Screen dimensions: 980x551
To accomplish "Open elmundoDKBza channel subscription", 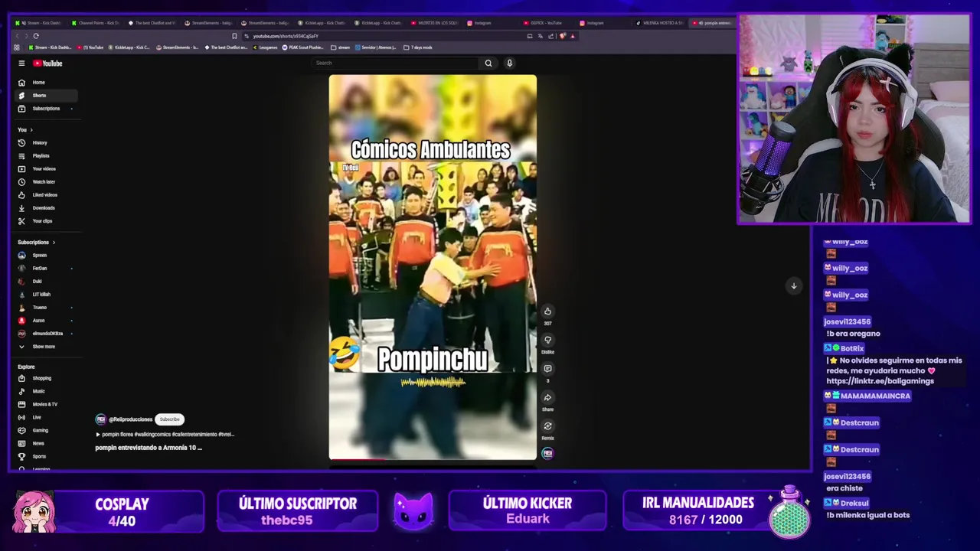I will 46,334.
